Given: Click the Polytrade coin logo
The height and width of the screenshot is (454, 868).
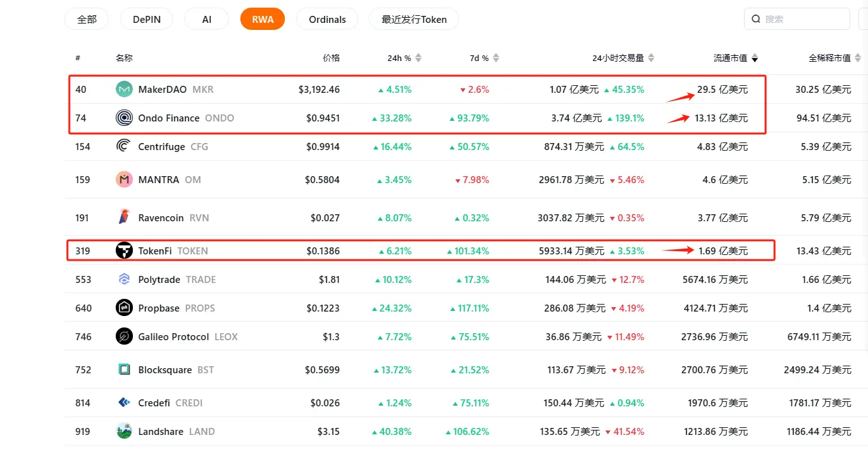Looking at the screenshot, I should click(x=124, y=279).
